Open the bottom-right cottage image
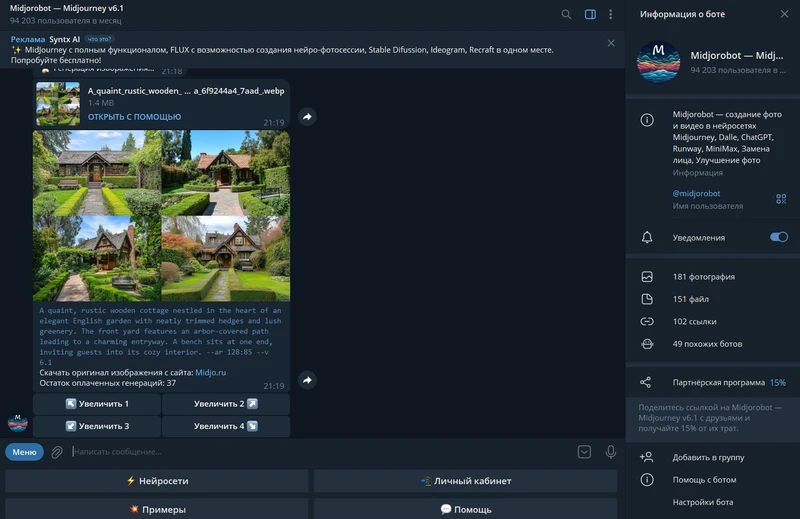This screenshot has width=800, height=519. (226, 259)
